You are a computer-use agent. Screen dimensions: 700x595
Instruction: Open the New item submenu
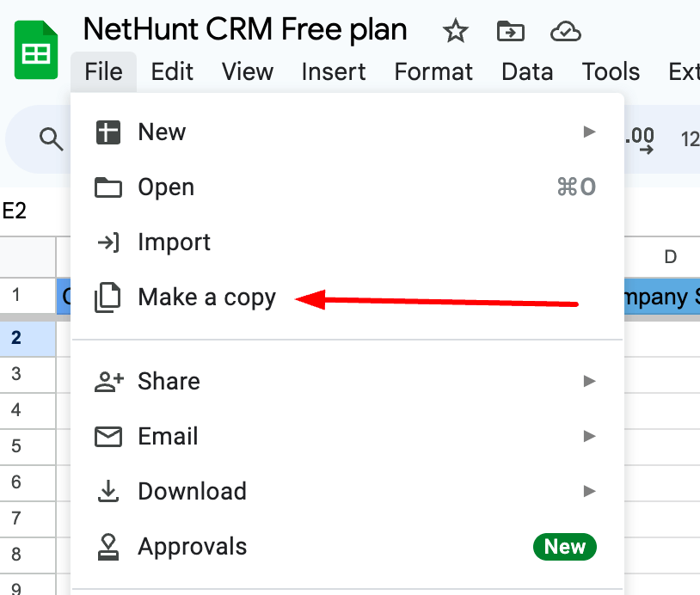[x=590, y=132]
